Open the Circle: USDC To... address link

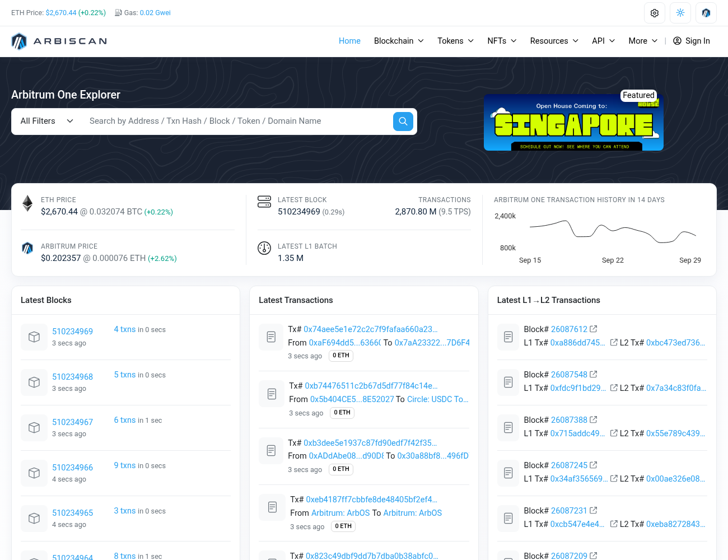pyautogui.click(x=438, y=399)
